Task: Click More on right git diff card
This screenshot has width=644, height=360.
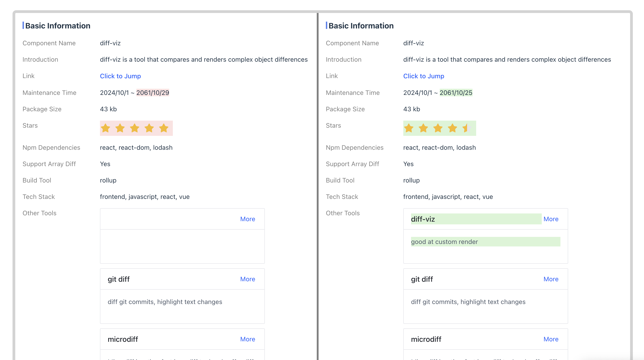Action: (551, 279)
